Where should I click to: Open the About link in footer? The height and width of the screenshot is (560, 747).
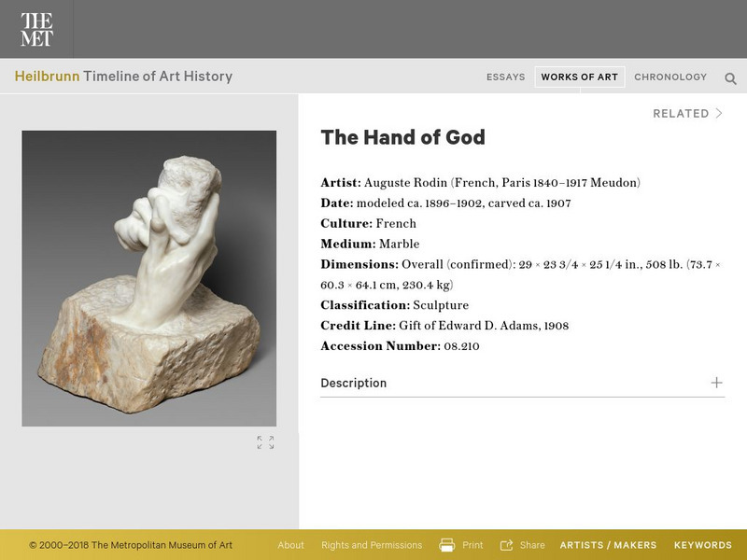click(290, 545)
